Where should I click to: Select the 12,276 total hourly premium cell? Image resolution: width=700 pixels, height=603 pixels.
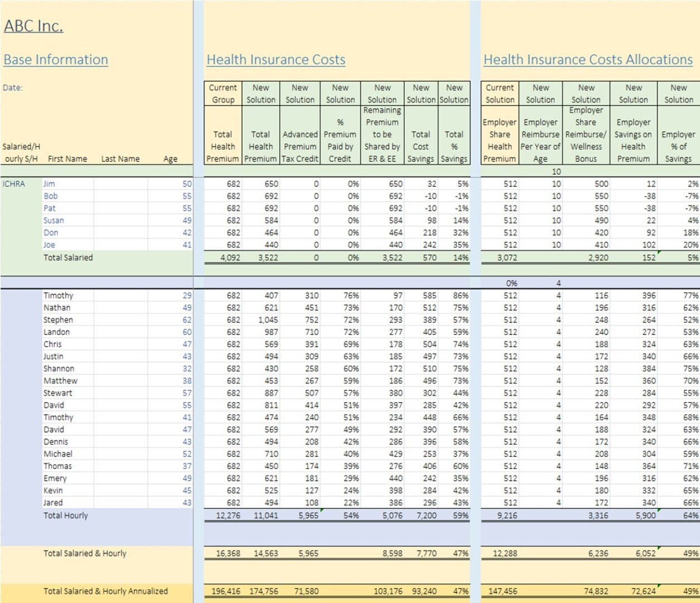coord(228,515)
